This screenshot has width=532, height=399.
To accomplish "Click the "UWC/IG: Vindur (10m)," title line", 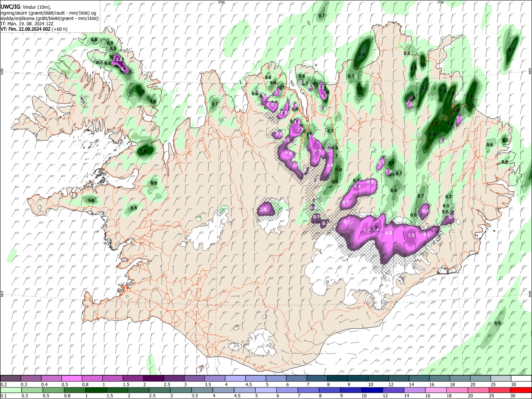I will (26, 7).
